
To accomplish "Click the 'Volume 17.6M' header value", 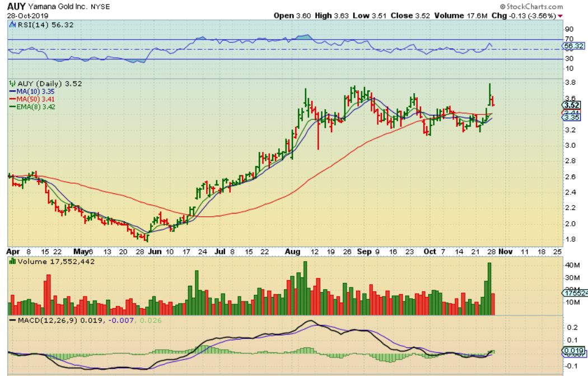I will click(461, 16).
